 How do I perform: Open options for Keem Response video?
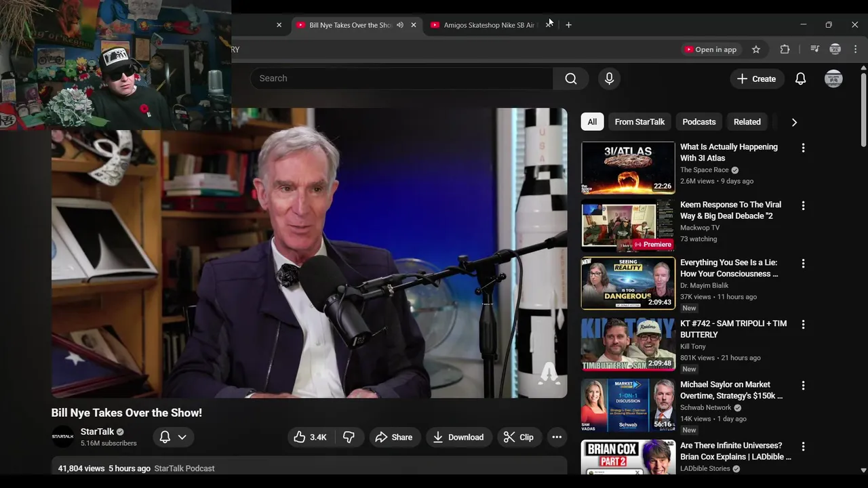click(803, 205)
